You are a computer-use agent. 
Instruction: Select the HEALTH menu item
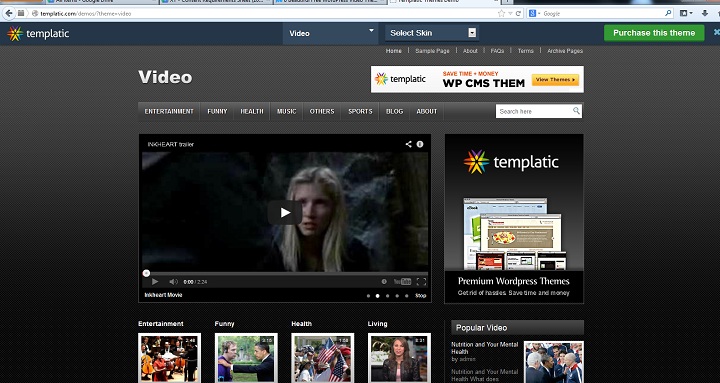(x=252, y=112)
